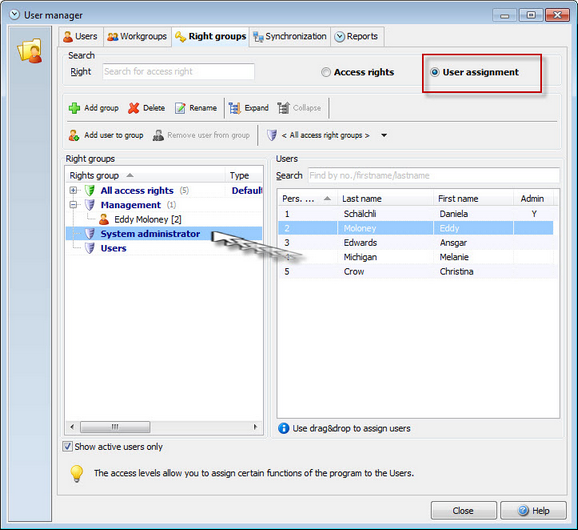
Task: Switch to the Synchronization tab
Action: (x=290, y=36)
